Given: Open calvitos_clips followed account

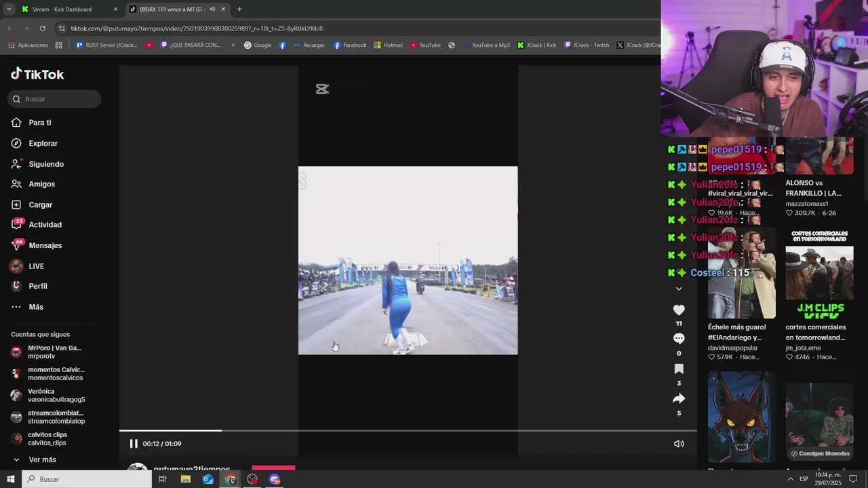Looking at the screenshot, I should click(x=39, y=439).
